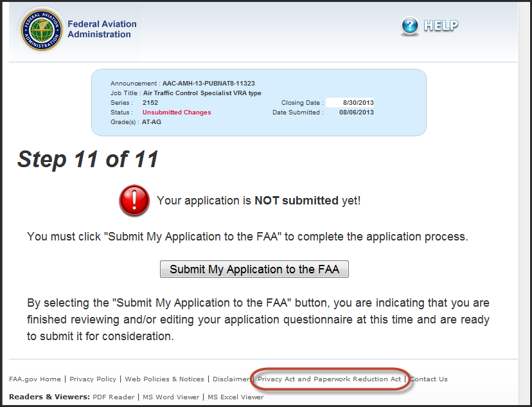Viewport: 532px width, 407px height.
Task: Submit My Application to the FAA
Action: [x=254, y=269]
